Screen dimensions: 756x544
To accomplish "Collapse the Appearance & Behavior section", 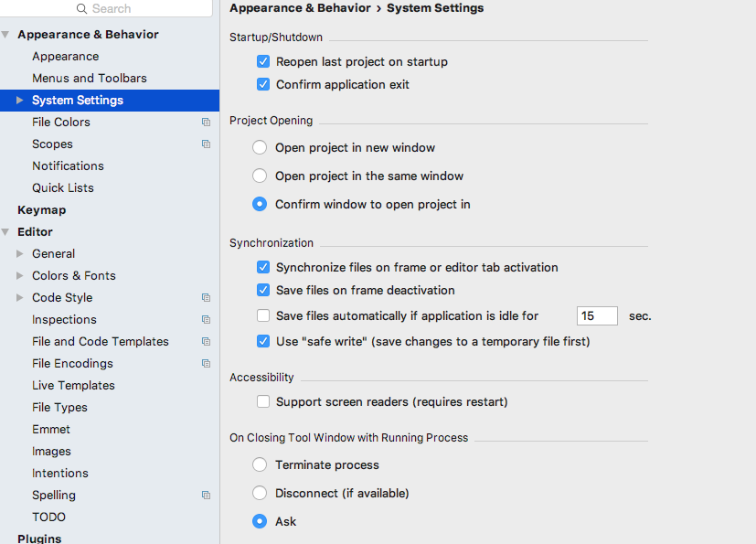I will [x=6, y=35].
